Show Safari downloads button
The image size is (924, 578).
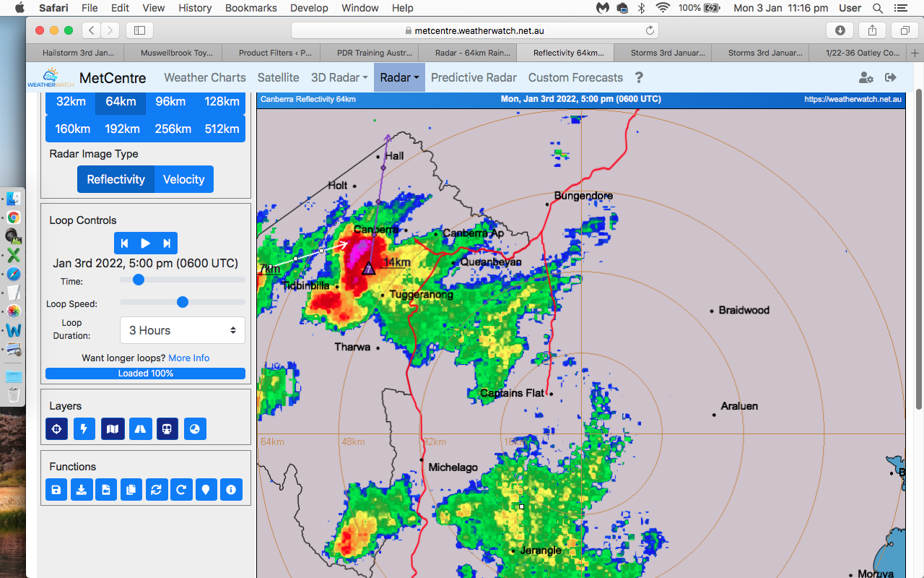coord(840,30)
